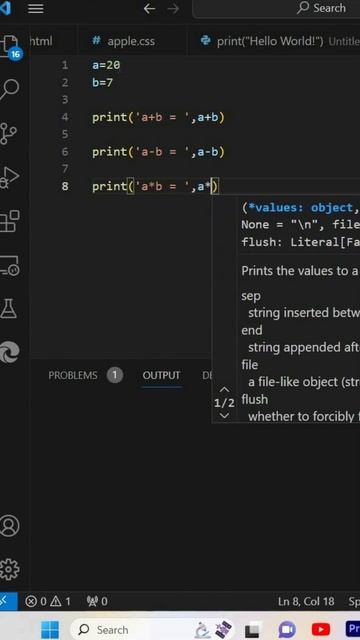This screenshot has width=360, height=640.
Task: Show previous signature with up chevron
Action: pyautogui.click(x=224, y=390)
